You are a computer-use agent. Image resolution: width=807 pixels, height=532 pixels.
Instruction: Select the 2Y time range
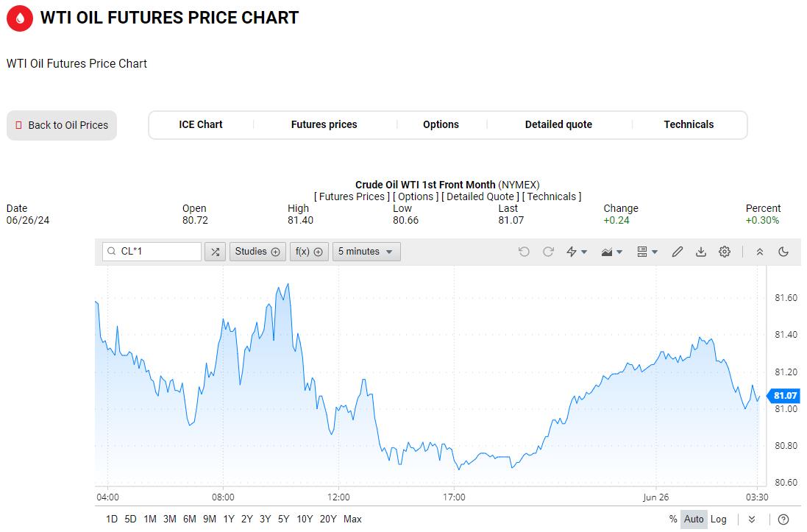coord(247,519)
